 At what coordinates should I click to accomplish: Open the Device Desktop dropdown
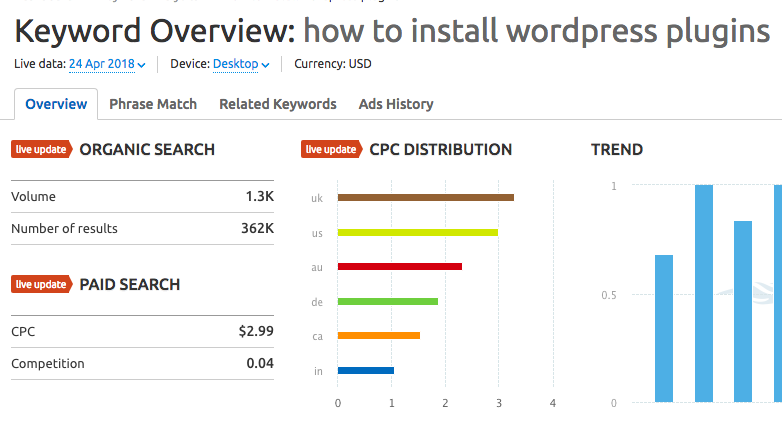click(241, 64)
